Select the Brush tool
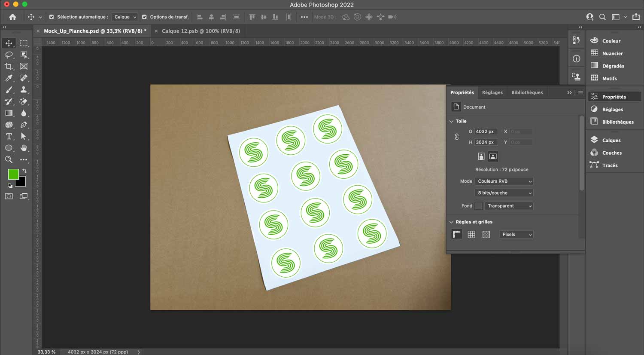This screenshot has height=355, width=644. coord(9,89)
